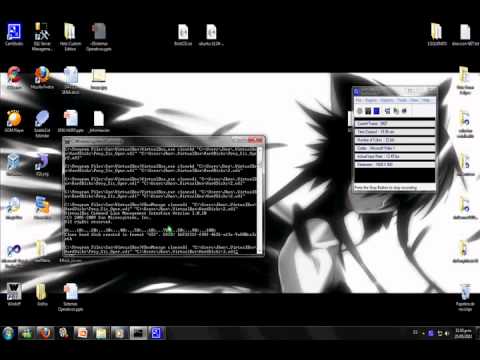Screen dimensions: 480x360
Task: Click the CamStudio taskbar button
Action: (x=156, y=333)
